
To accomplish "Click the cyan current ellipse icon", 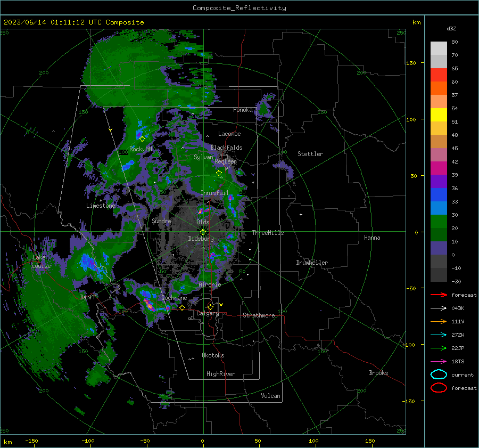I will coord(439,374).
